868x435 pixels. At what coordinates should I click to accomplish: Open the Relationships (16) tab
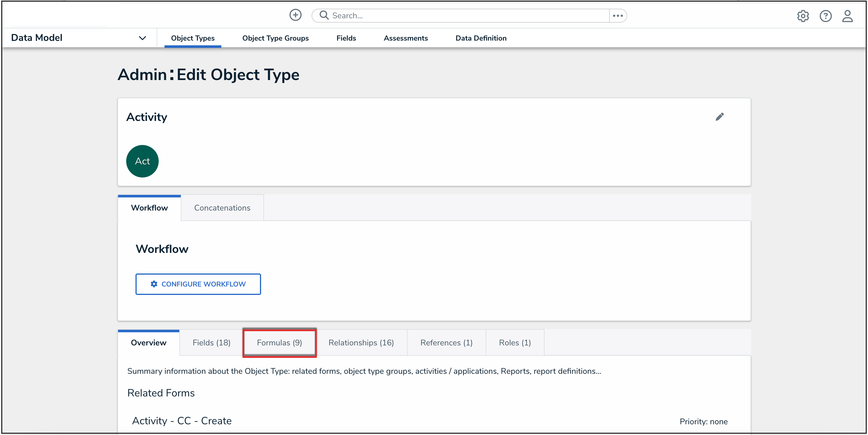pos(361,342)
